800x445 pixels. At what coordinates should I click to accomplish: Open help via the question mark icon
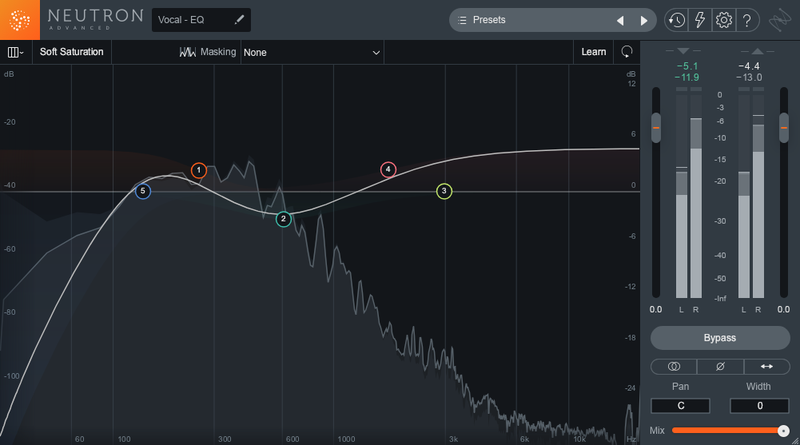748,20
